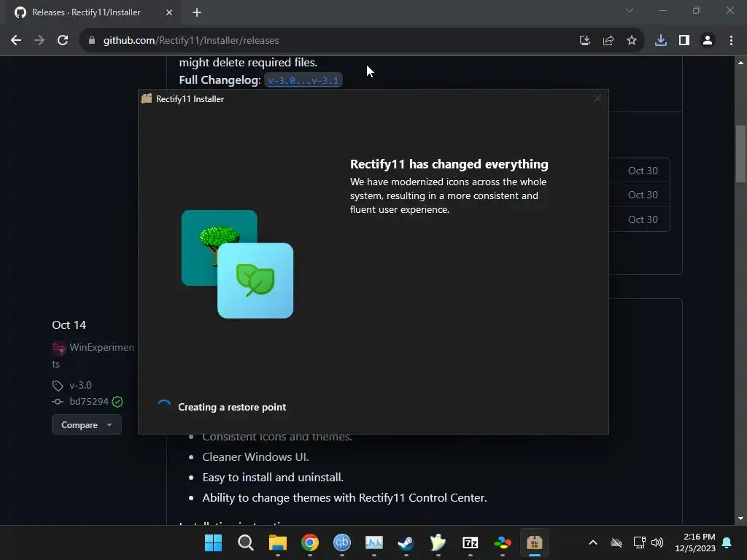The width and height of the screenshot is (747, 560).
Task: Click the 'Cleaner Windows UI.' bullet text
Action: pos(255,456)
